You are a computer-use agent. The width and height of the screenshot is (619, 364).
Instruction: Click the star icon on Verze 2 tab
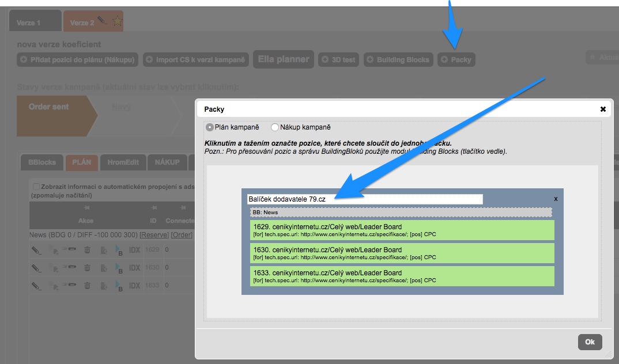pos(117,21)
